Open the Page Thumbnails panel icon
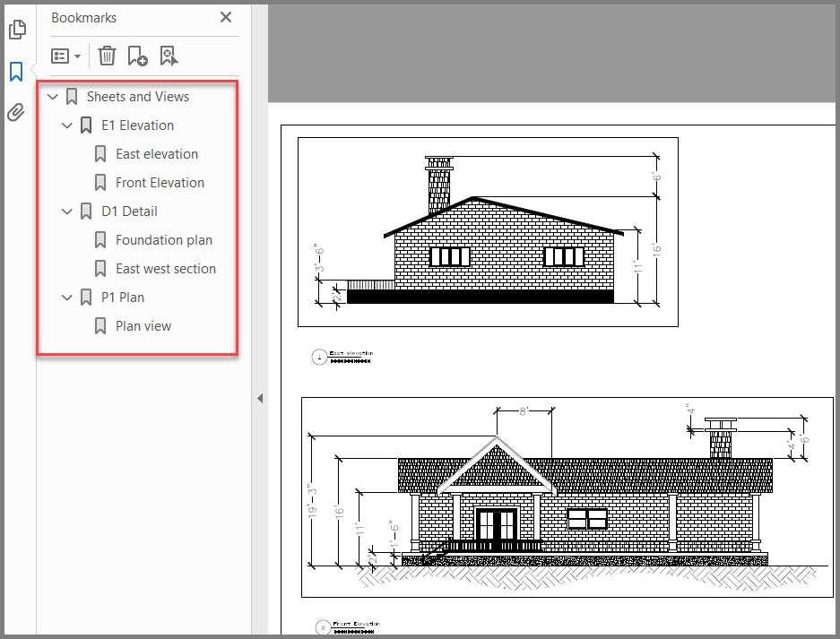This screenshot has width=840, height=639. [16, 30]
